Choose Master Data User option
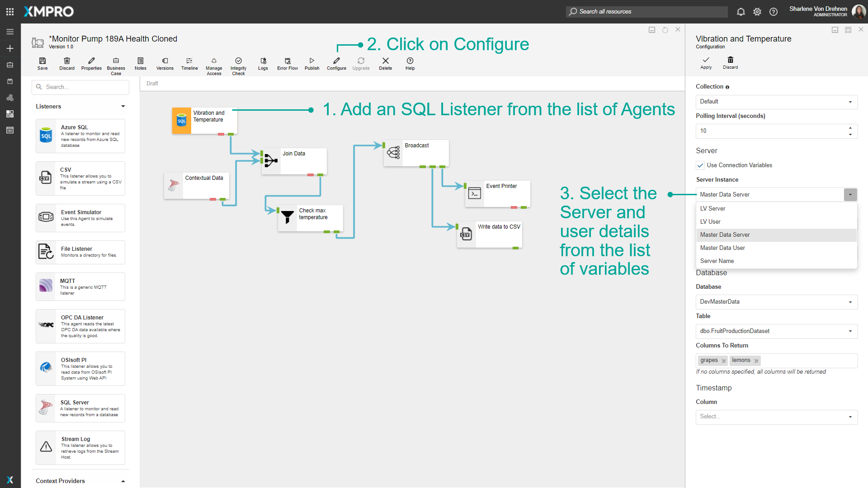Image resolution: width=868 pixels, height=488 pixels. tap(776, 248)
